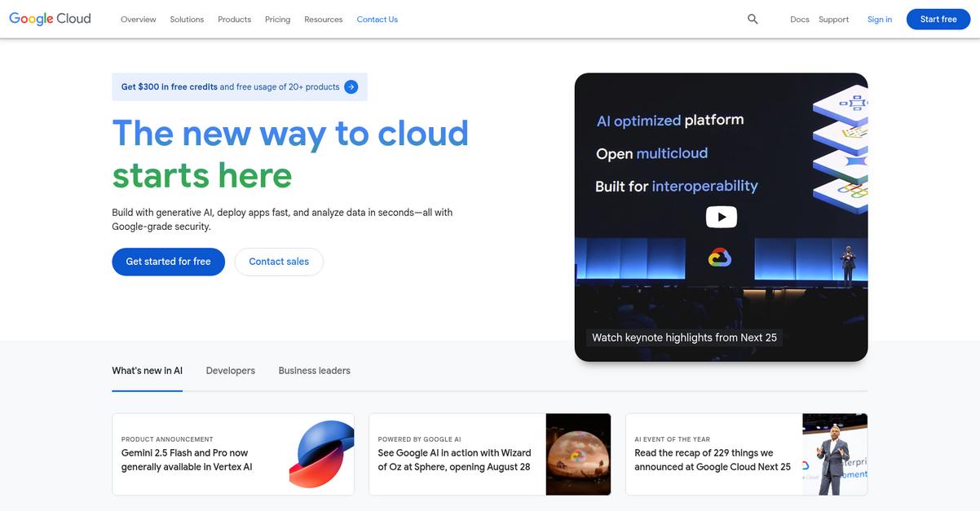Click the Google Cloud logo
The height and width of the screenshot is (511, 980).
[x=50, y=19]
